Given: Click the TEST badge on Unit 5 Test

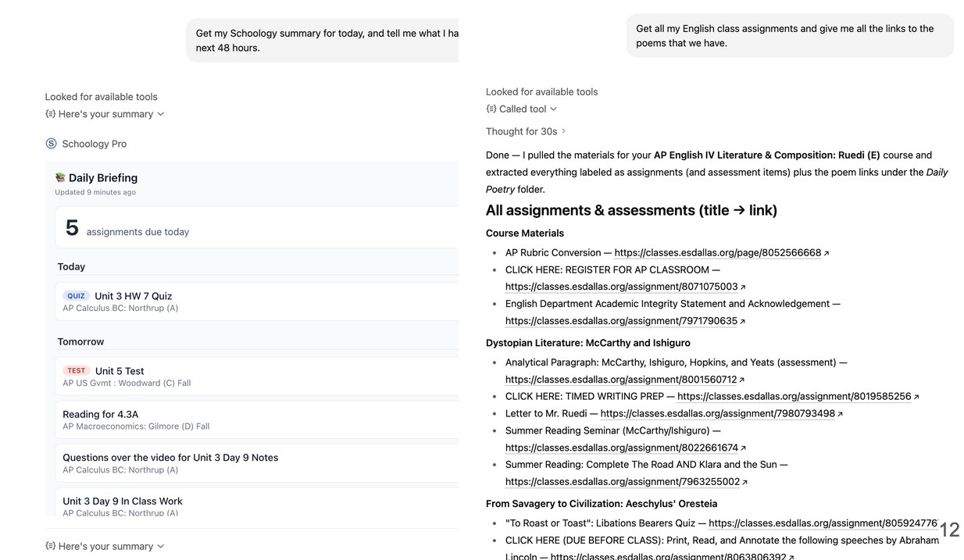Looking at the screenshot, I should point(76,371).
